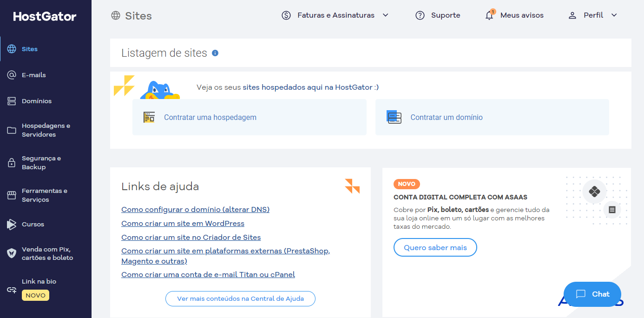Image resolution: width=644 pixels, height=318 pixels.
Task: Click the Sites globe icon in sidebar
Action: click(12, 49)
